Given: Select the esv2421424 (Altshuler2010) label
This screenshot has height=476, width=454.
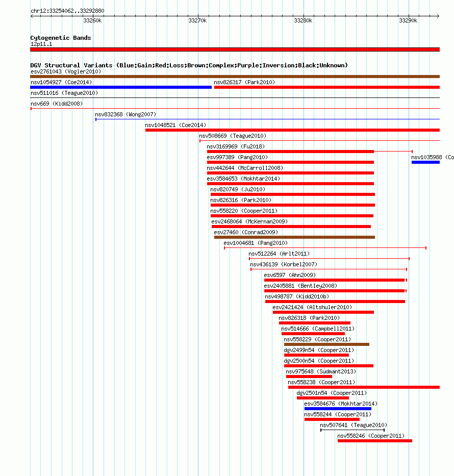Looking at the screenshot, I should point(312,307).
